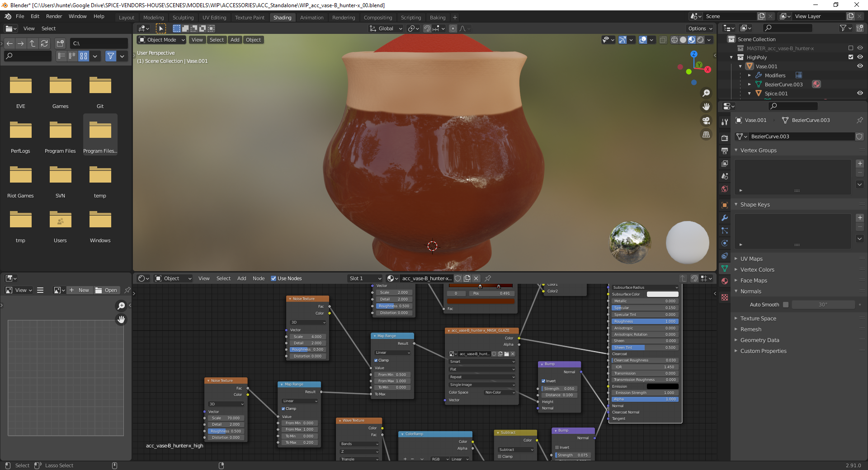
Task: Toggle Clamp on the Subtract node
Action: tap(500, 456)
